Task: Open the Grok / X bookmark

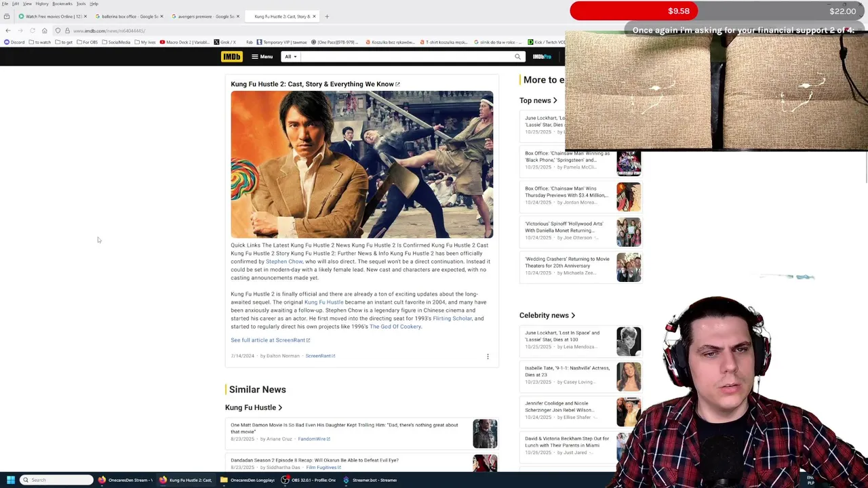Action: pyautogui.click(x=225, y=42)
